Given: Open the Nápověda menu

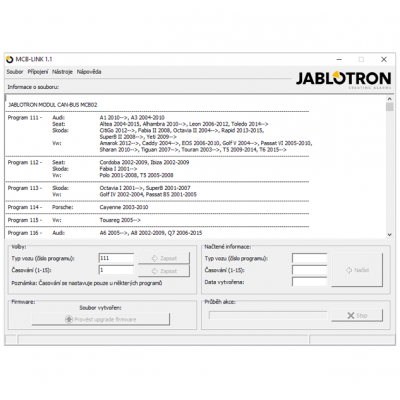Looking at the screenshot, I should click(x=89, y=72).
